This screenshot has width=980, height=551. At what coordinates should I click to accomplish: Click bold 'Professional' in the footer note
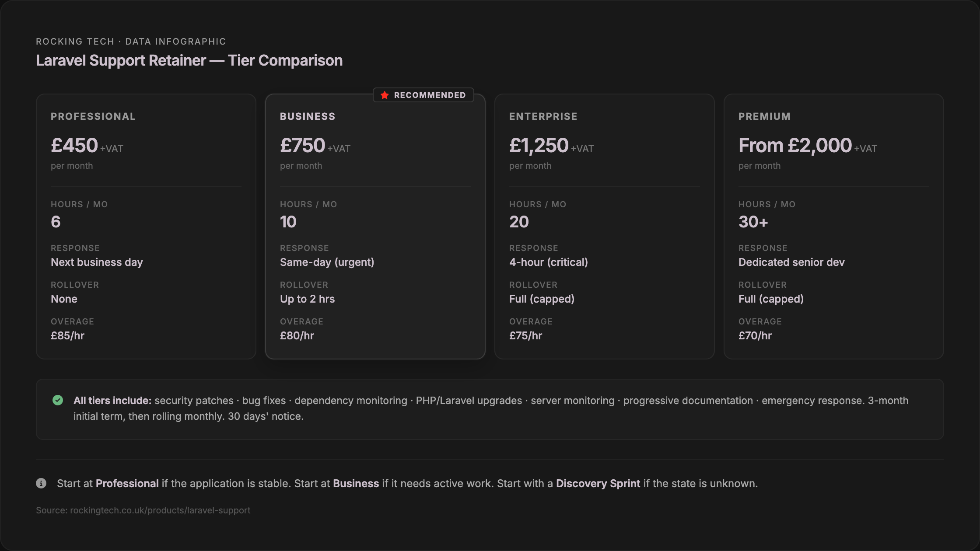[x=127, y=483]
